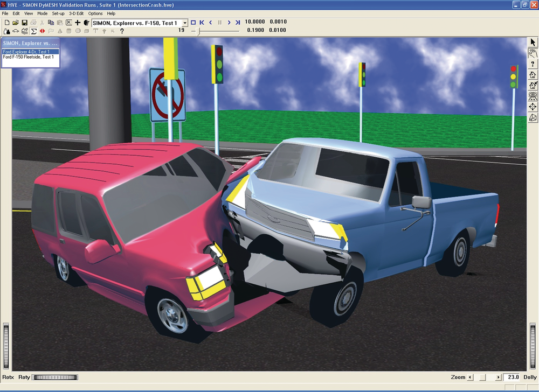Screen dimensions: 539x392
Task: Click the step forward playback arrow
Action: (x=229, y=23)
